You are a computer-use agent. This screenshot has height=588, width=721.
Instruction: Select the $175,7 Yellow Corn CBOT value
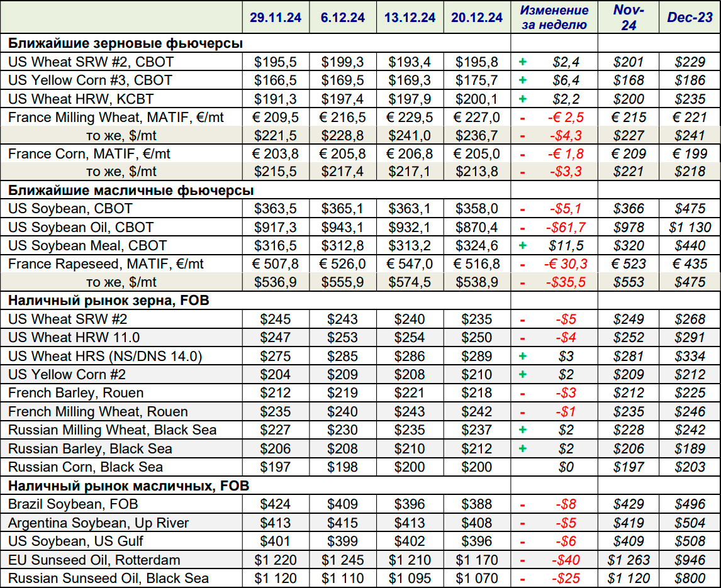point(477,80)
